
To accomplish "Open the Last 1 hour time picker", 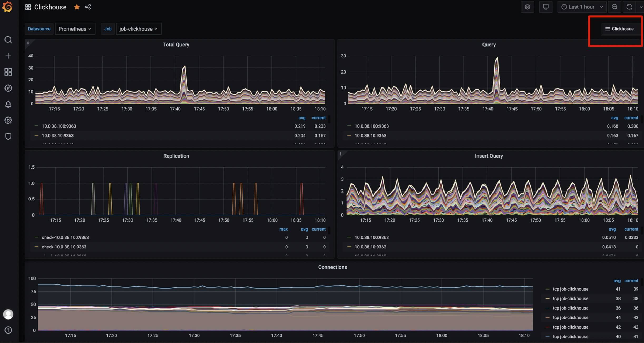I will 582,7.
